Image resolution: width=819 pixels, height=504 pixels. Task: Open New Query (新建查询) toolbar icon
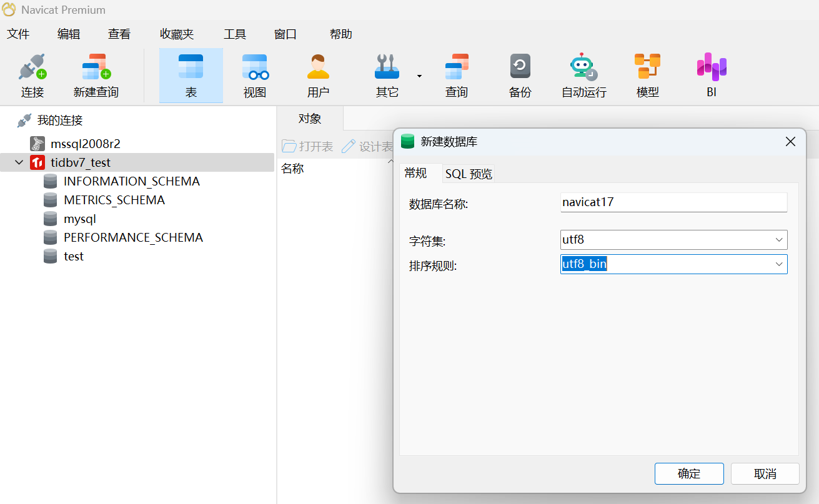[96, 67]
